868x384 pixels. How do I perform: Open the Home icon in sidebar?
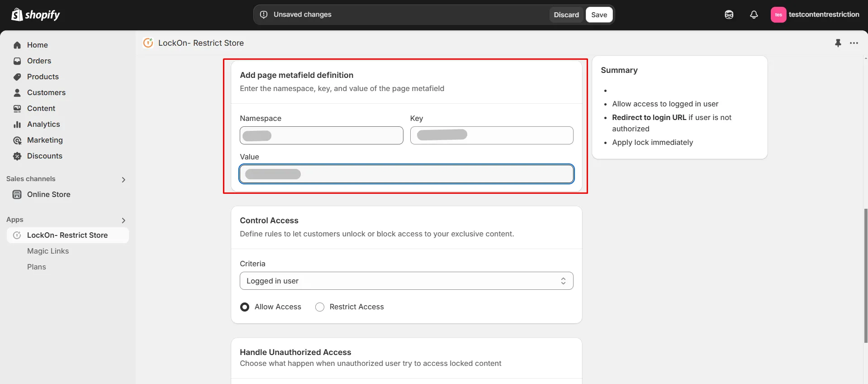tap(17, 45)
